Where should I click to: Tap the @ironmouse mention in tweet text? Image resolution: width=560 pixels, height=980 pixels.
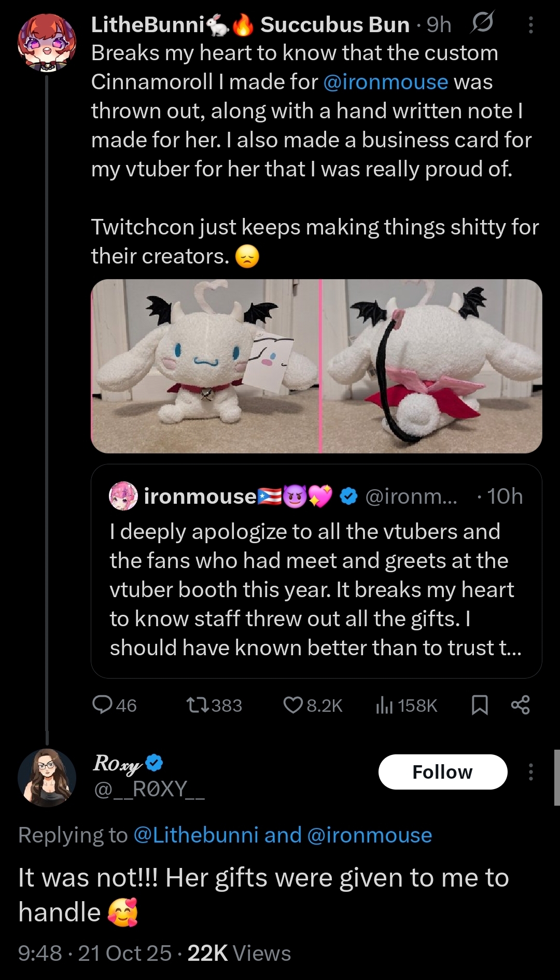(385, 82)
